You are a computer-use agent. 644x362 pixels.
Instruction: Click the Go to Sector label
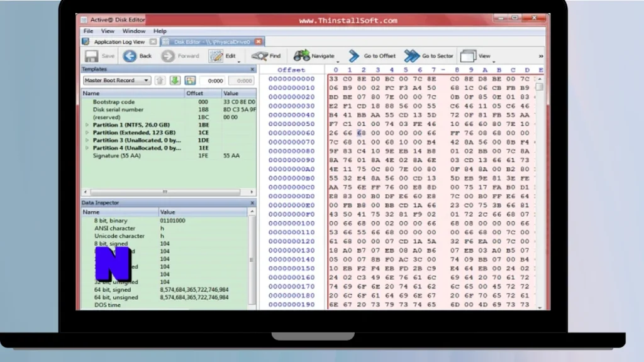[438, 56]
